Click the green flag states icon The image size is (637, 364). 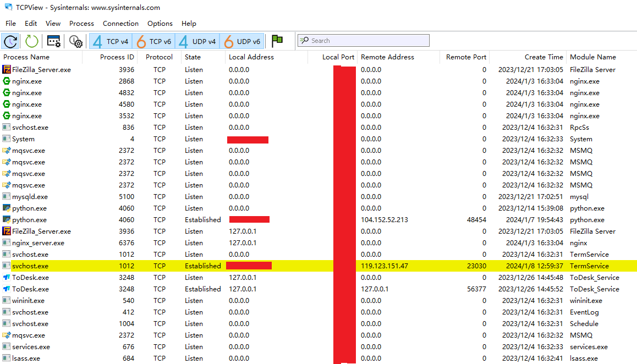277,41
